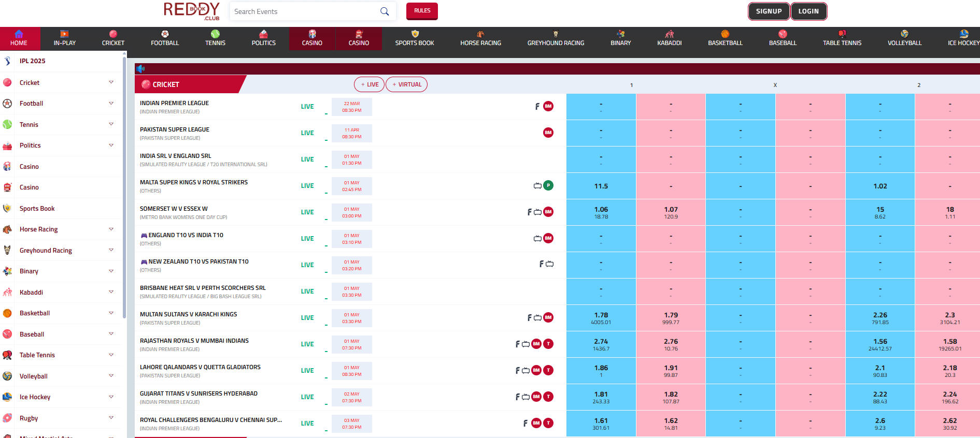Click the Tennis ball sidebar icon
This screenshot has width=980, height=438.
(7, 124)
